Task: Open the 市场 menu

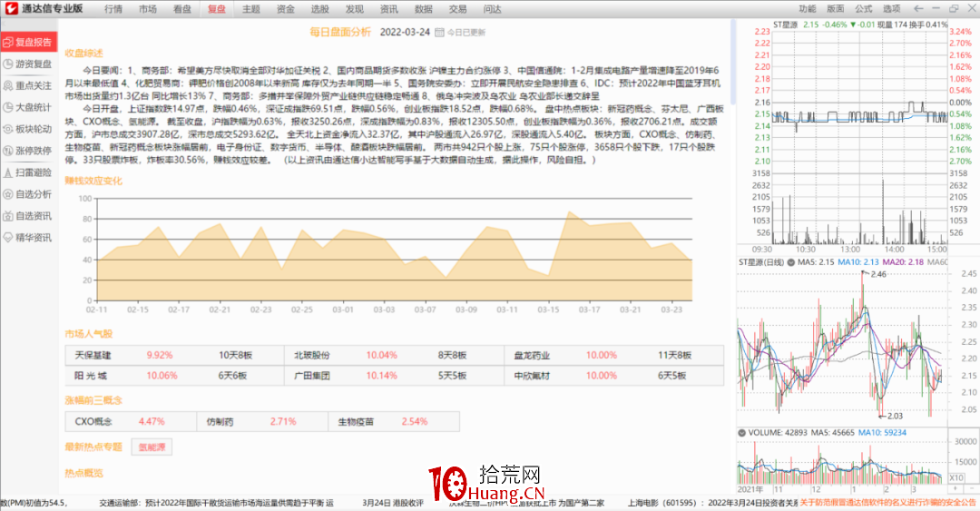Action: tap(148, 9)
